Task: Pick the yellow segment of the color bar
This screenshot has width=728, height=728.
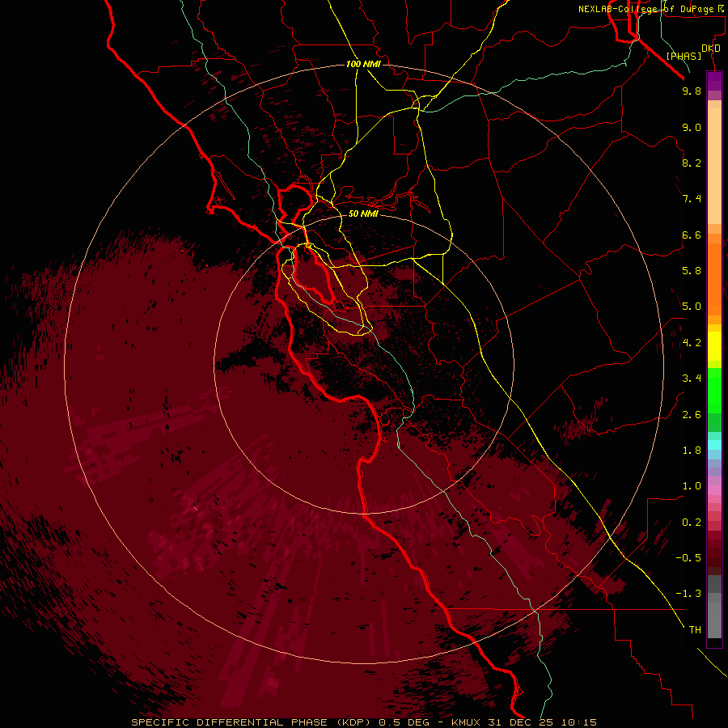Action: pos(714,346)
